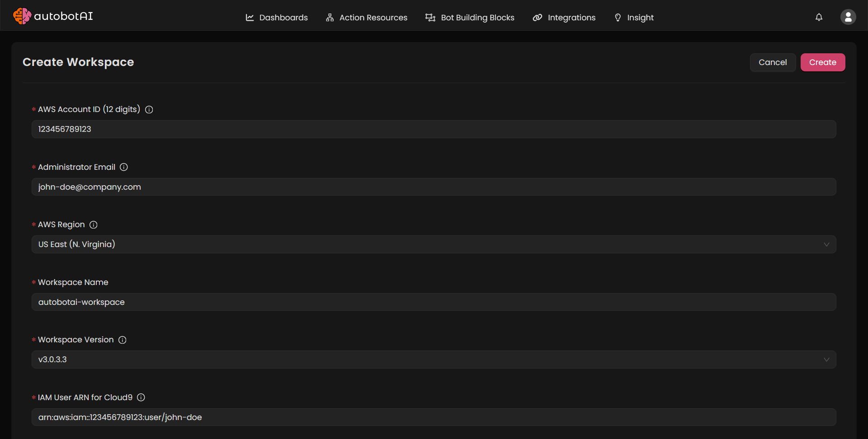Focus the IAM User ARN field

coord(434,417)
